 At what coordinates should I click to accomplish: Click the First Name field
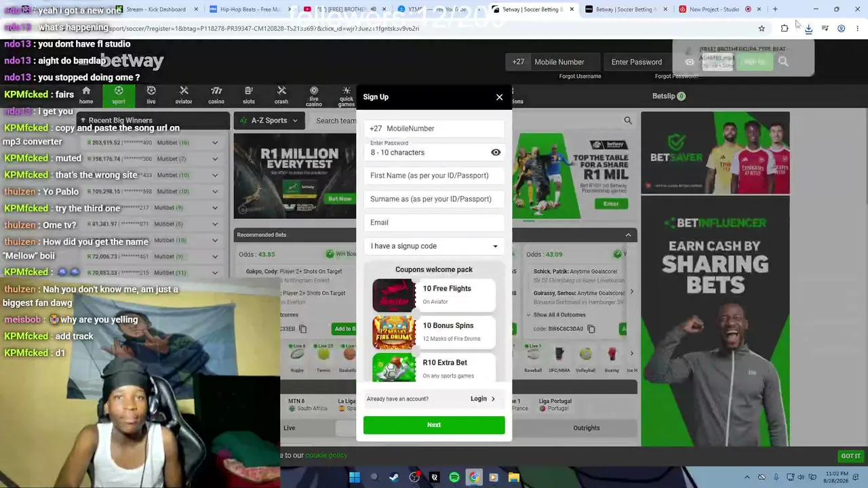(x=434, y=176)
